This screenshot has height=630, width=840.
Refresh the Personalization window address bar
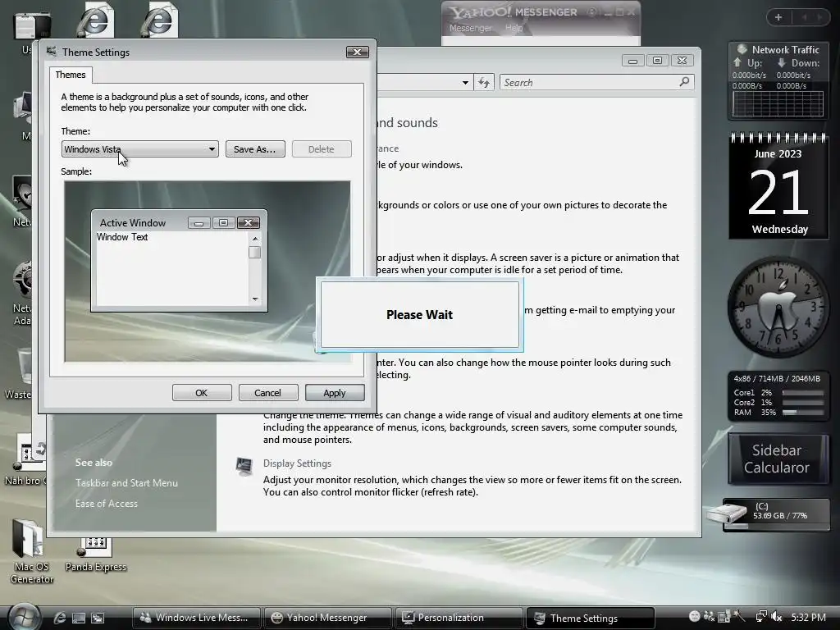tap(484, 83)
